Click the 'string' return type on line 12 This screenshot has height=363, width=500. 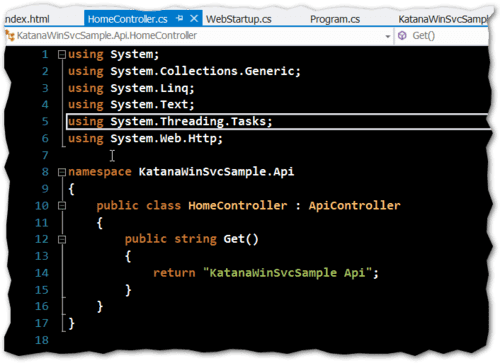click(x=195, y=239)
